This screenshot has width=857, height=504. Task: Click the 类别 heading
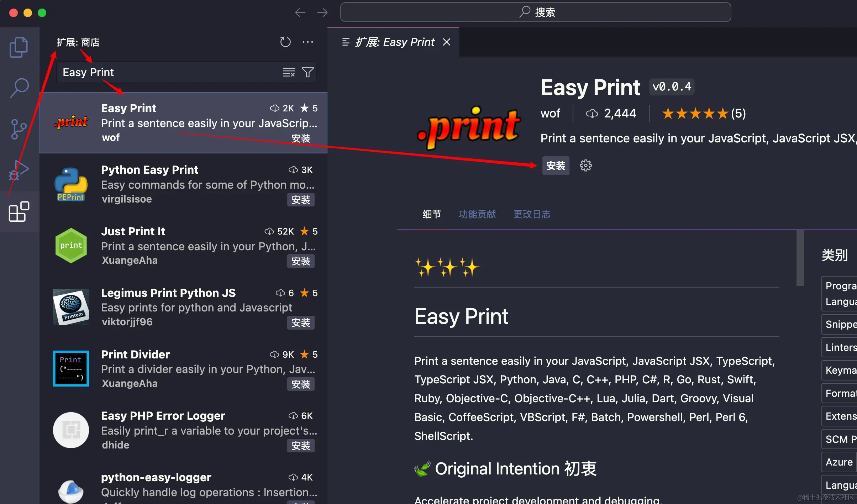(835, 255)
